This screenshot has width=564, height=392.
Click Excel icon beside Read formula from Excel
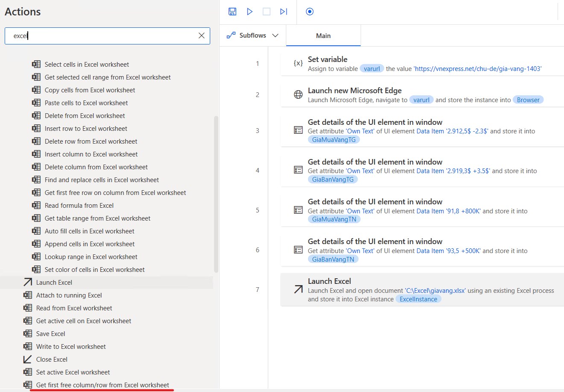[x=36, y=205]
